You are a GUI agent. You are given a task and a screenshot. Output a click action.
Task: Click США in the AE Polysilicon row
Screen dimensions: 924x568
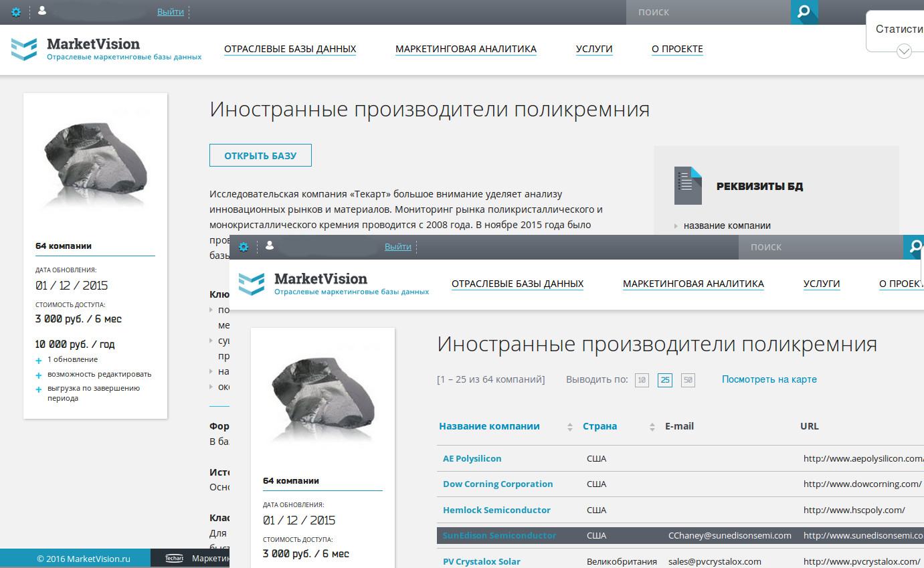tap(597, 458)
